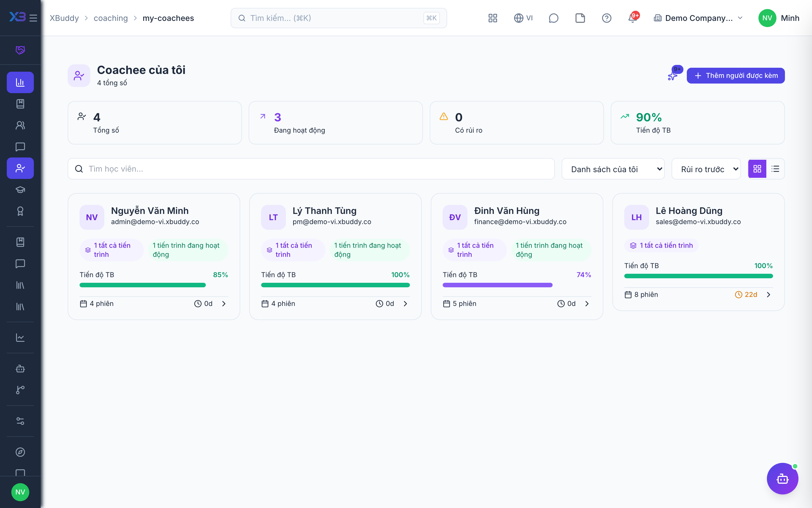Toggle the sidebar hamburger menu

[x=33, y=18]
